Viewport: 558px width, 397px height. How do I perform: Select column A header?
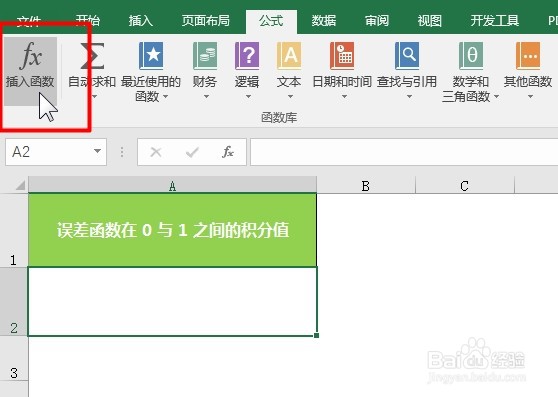pos(172,185)
